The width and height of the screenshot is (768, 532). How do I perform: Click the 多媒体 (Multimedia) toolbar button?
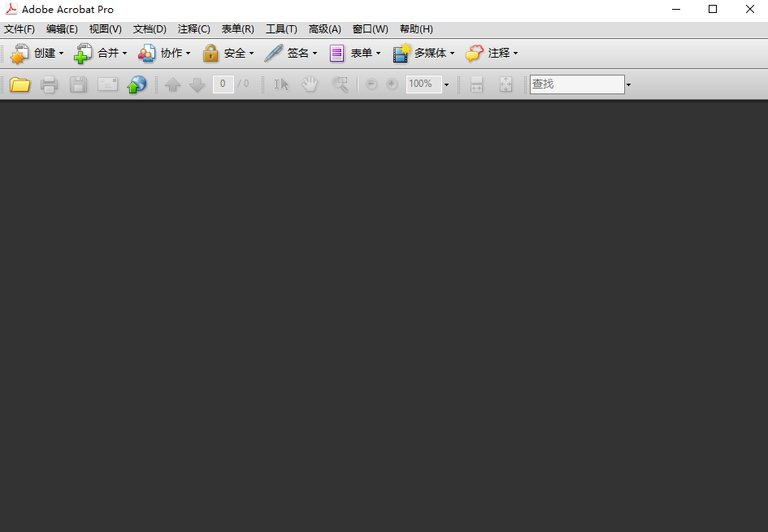click(x=423, y=54)
